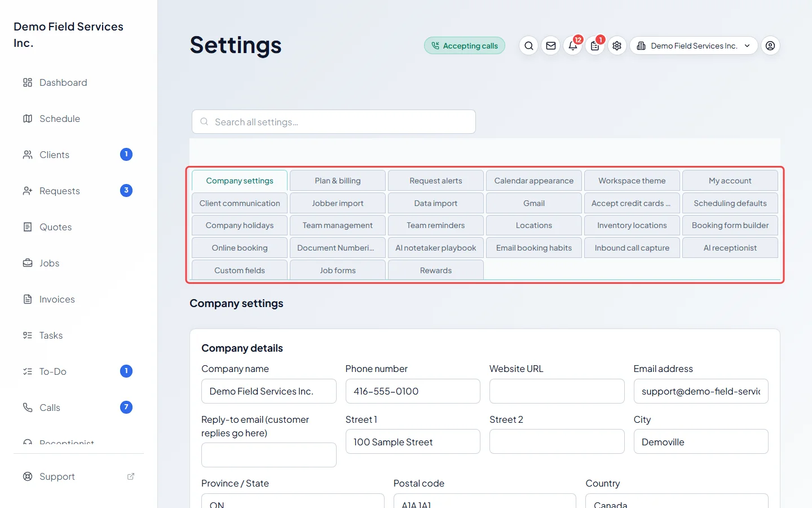Viewport: 812px width, 508px height.
Task: Click the Company name input field
Action: tap(269, 391)
